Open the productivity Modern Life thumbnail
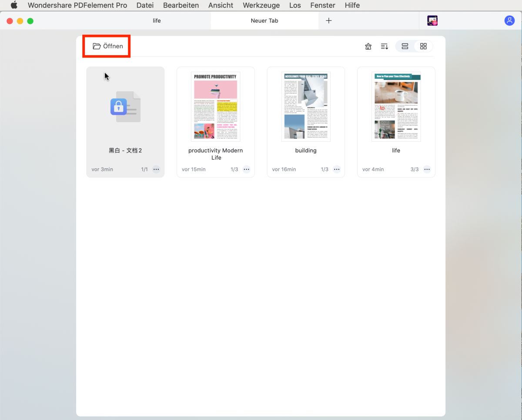Screen dimensions: 522x420 (216, 106)
